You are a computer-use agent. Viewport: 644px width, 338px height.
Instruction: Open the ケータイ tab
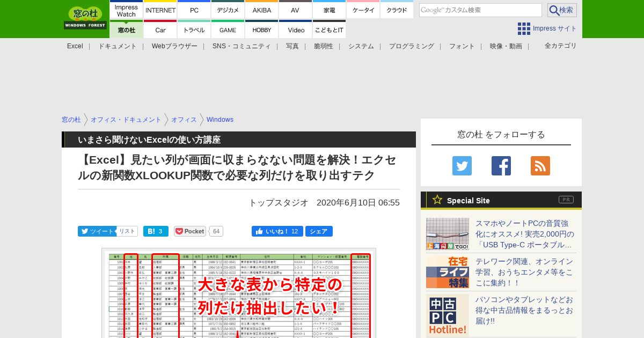point(363,10)
